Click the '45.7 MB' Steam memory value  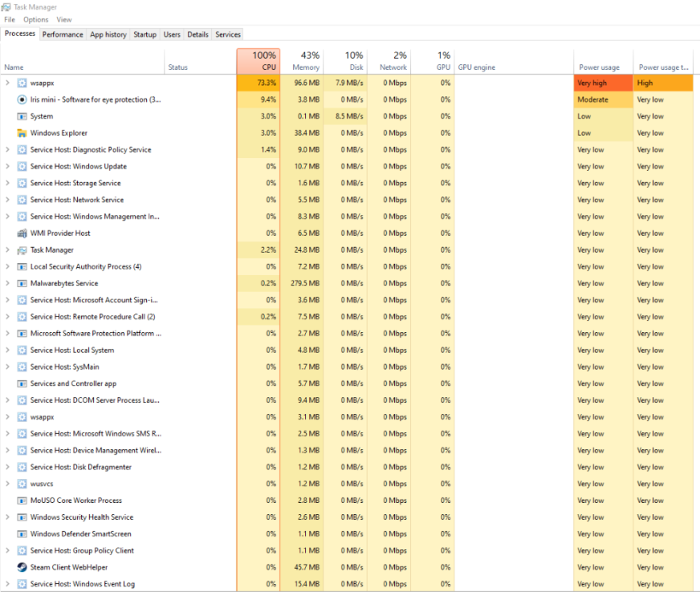307,567
